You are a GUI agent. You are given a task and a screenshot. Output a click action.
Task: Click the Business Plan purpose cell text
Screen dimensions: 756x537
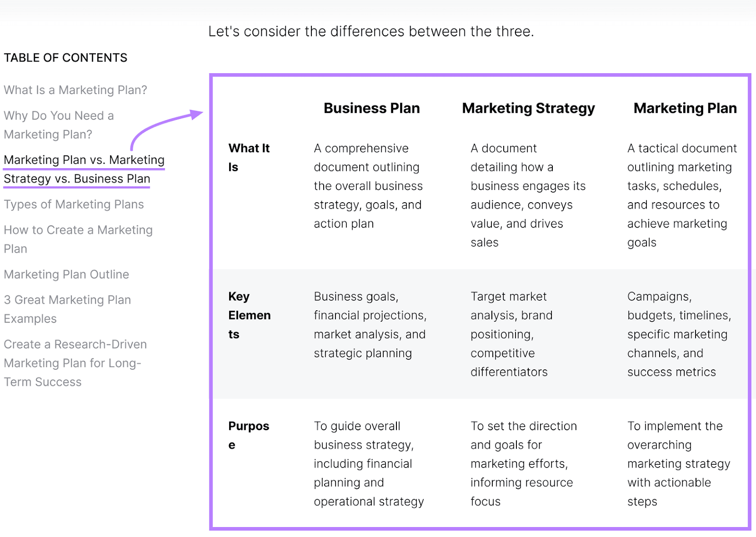pos(369,463)
